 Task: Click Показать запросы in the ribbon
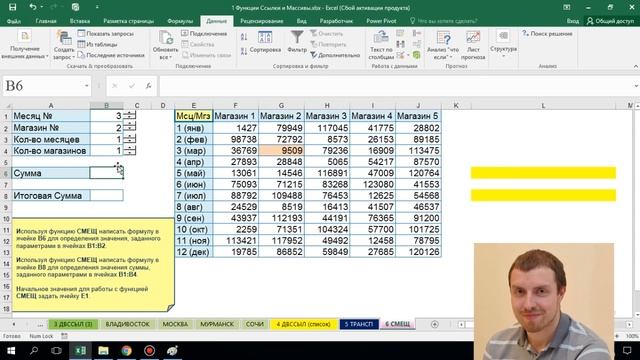coord(106,33)
